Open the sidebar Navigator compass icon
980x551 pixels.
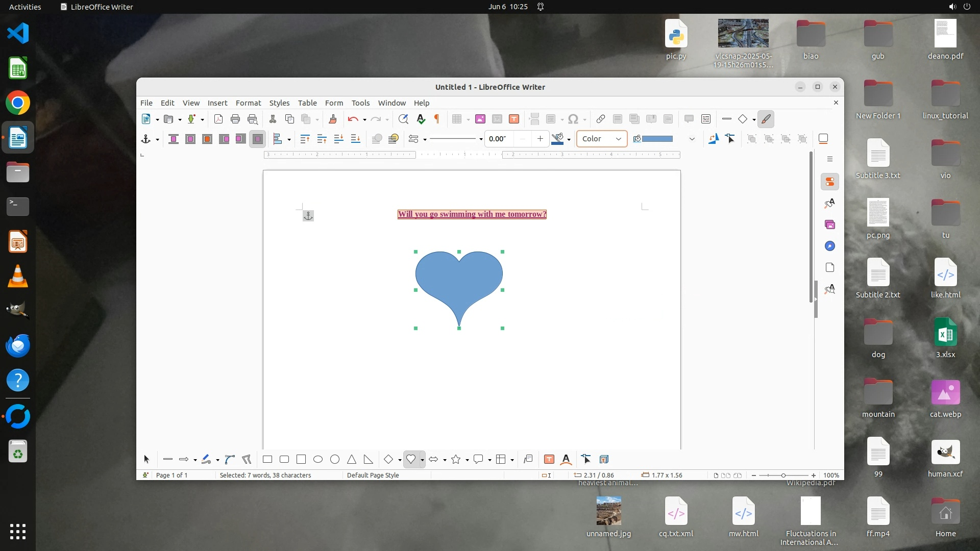click(x=830, y=246)
